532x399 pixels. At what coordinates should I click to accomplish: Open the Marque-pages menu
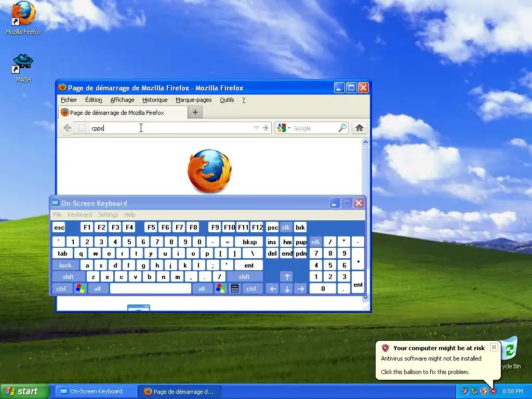tap(193, 100)
